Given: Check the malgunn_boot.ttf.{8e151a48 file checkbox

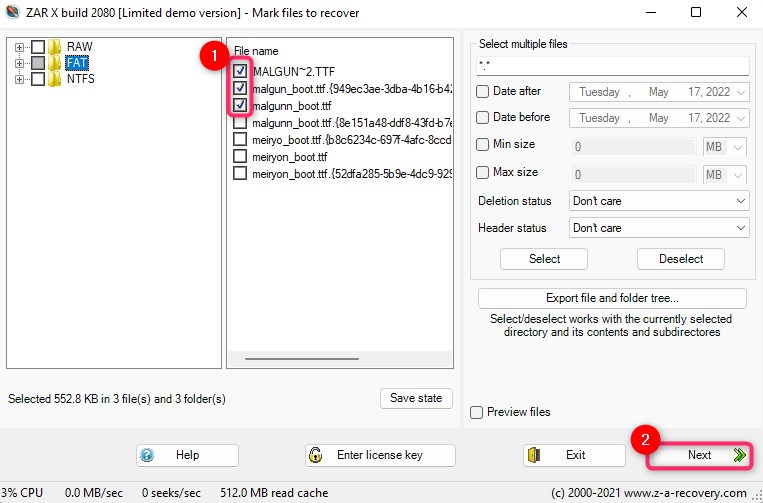Looking at the screenshot, I should (240, 122).
